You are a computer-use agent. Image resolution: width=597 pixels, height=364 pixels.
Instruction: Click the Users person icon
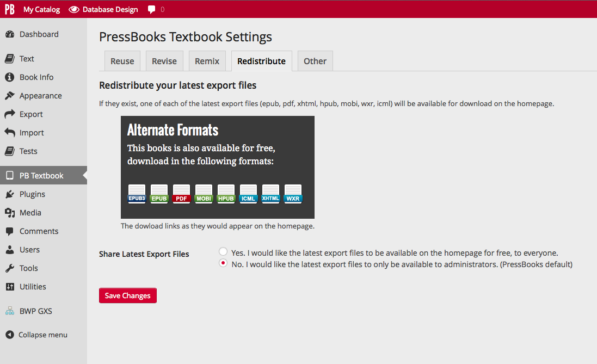9,250
